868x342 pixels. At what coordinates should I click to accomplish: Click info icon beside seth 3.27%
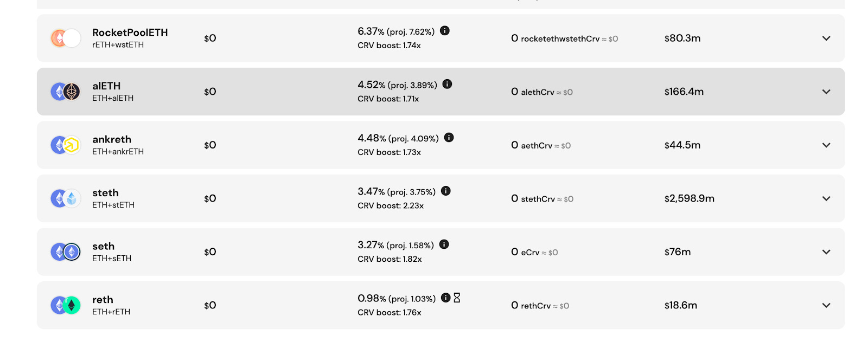point(444,244)
